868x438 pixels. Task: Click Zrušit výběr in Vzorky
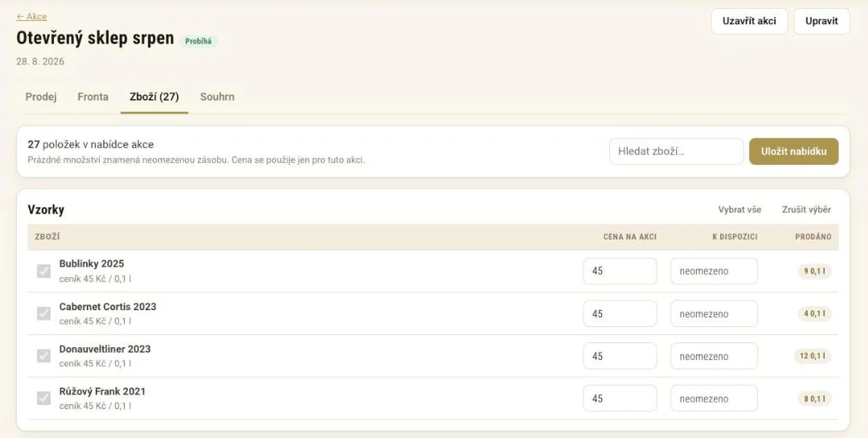point(806,210)
